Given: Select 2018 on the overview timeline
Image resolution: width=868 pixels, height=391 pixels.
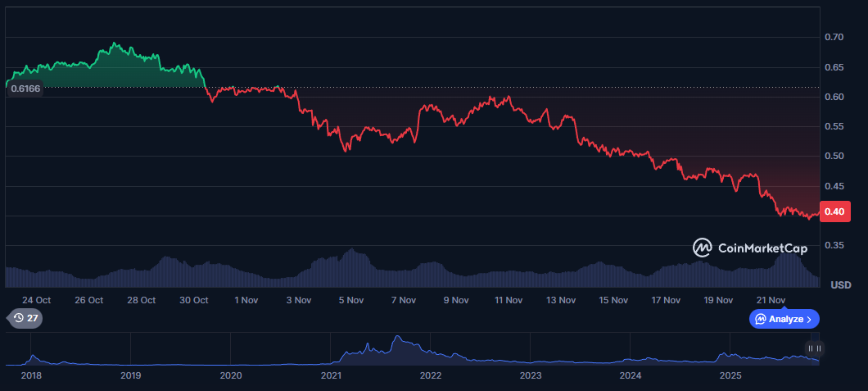Looking at the screenshot, I should tap(31, 375).
